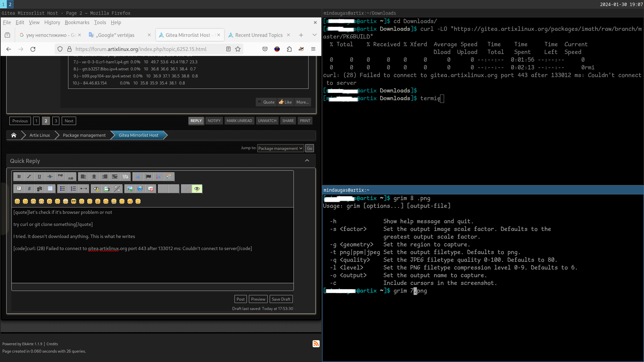Switch to workspace 2 in top bar
This screenshot has width=644, height=362.
click(x=10, y=4)
